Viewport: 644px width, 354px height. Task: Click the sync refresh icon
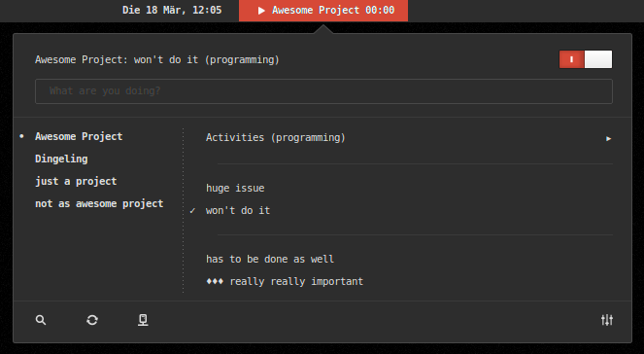click(x=92, y=320)
